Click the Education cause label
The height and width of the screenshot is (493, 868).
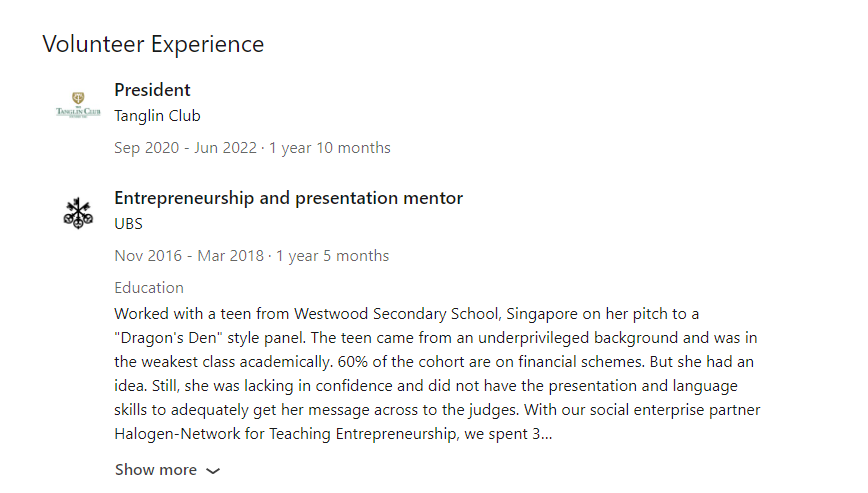point(149,288)
